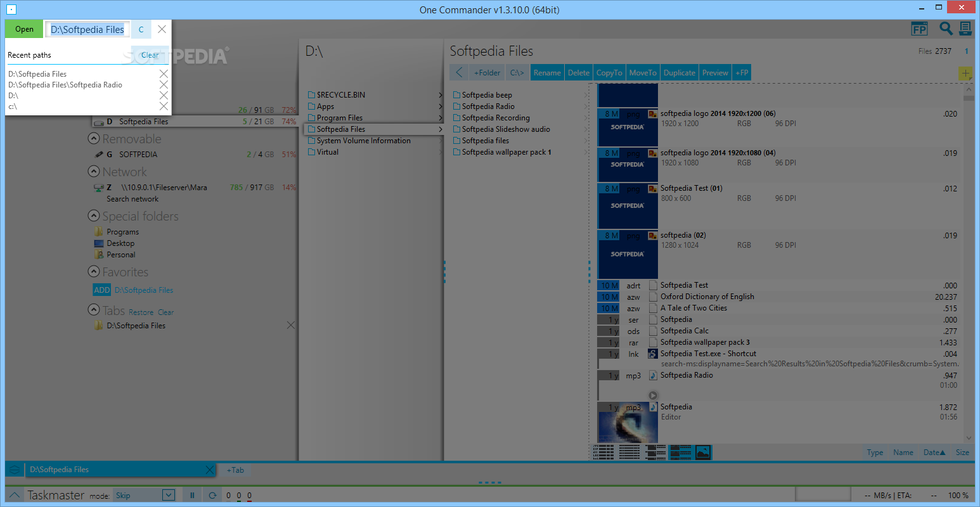
Task: Select the first view-mode icon with labeled lines
Action: click(x=603, y=452)
